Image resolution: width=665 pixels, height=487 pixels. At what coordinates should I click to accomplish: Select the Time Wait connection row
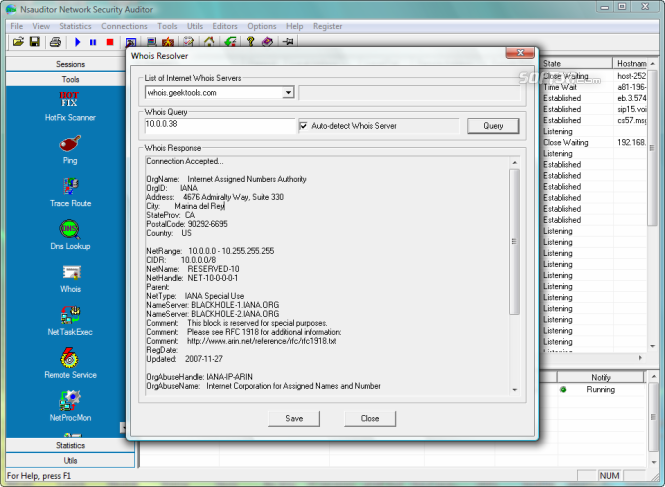pos(594,87)
